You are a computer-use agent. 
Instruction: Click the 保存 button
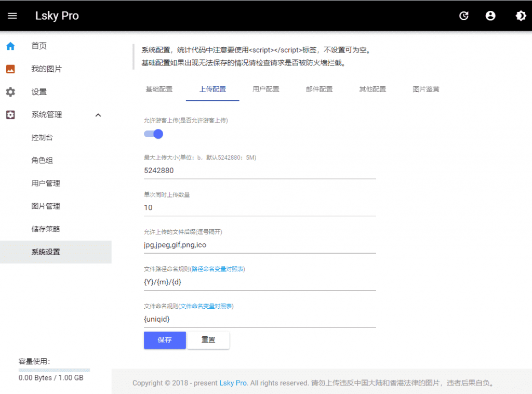pyautogui.click(x=165, y=340)
